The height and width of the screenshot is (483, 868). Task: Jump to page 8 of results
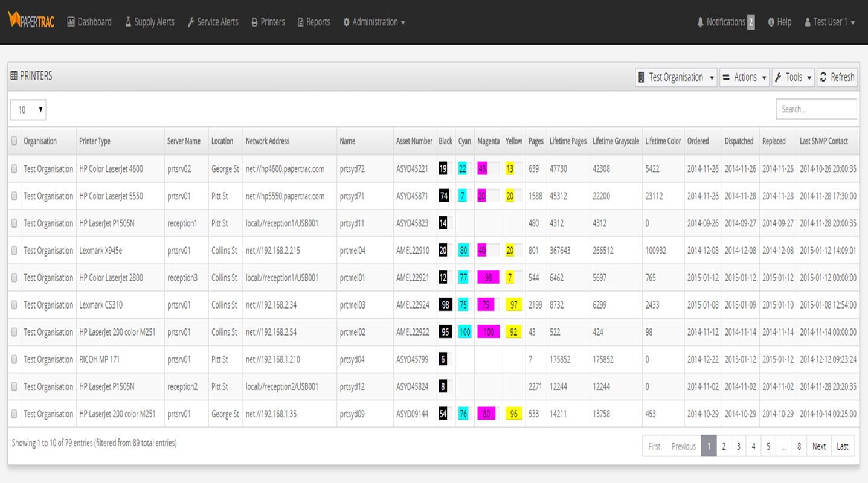(799, 446)
